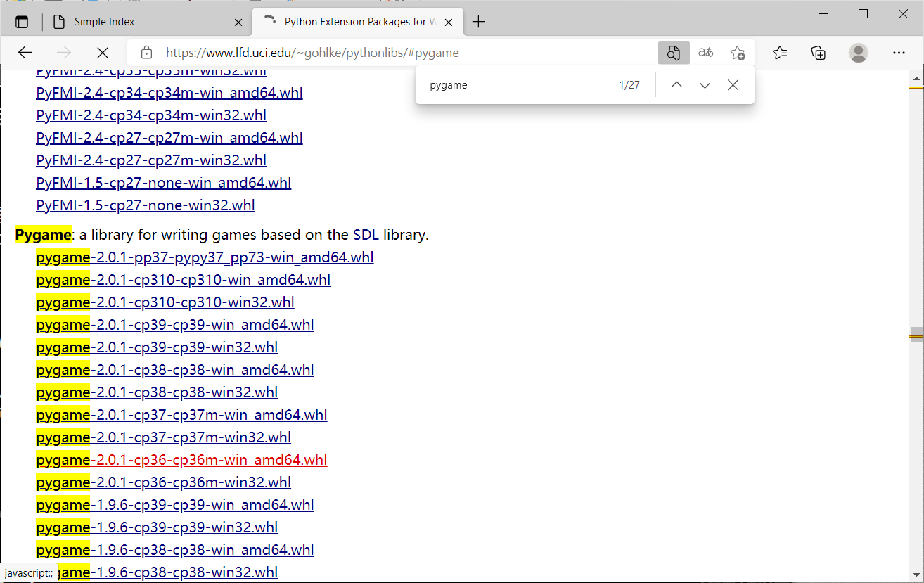The image size is (924, 583).
Task: Jump to previous find result
Action: coord(676,85)
